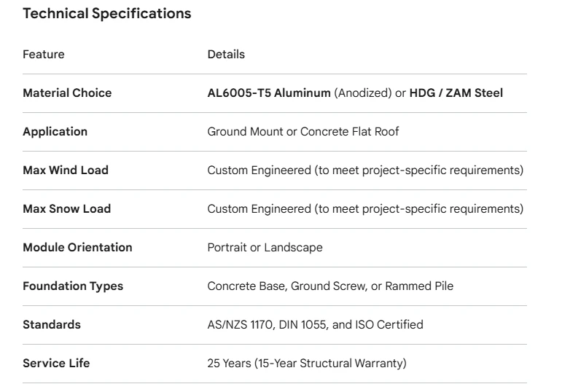The image size is (562, 392).
Task: Click Ground Mount or Concrete Flat Roof
Action: (x=303, y=132)
